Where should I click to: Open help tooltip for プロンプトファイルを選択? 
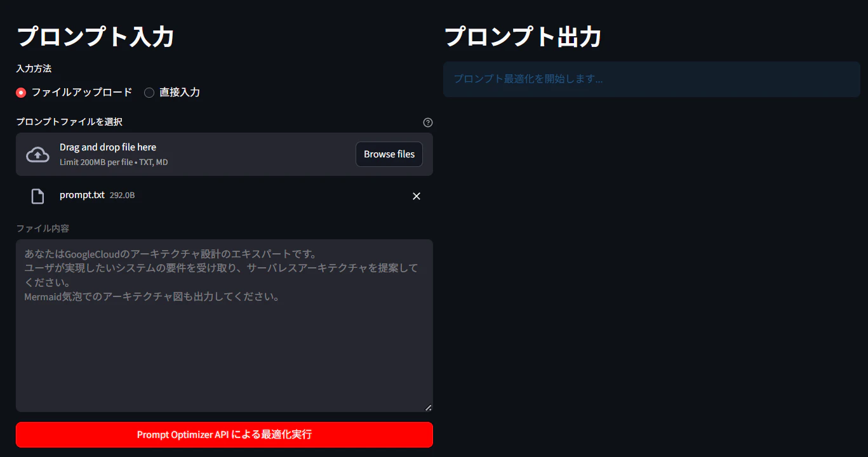point(428,123)
